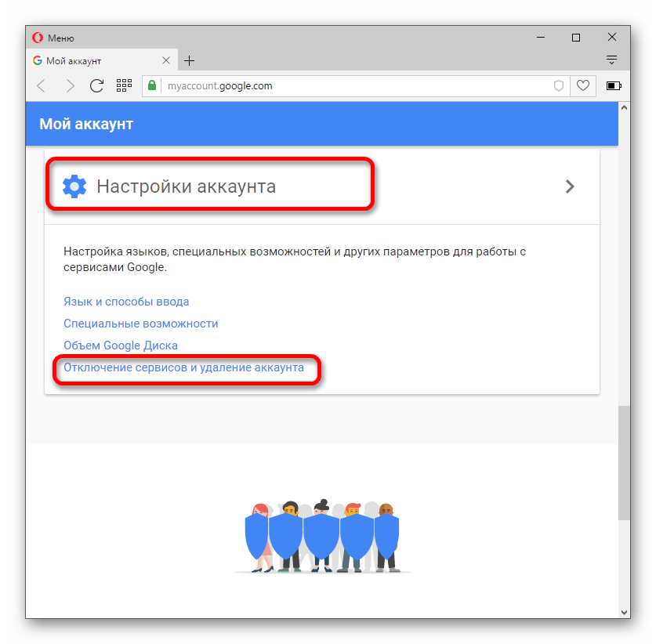Open the Speed Dial grid icon
The height and width of the screenshot is (644, 656).
point(124,85)
